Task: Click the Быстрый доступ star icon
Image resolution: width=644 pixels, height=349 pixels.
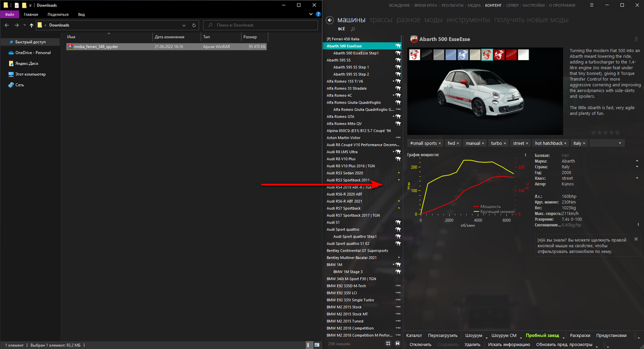Action: coord(11,42)
